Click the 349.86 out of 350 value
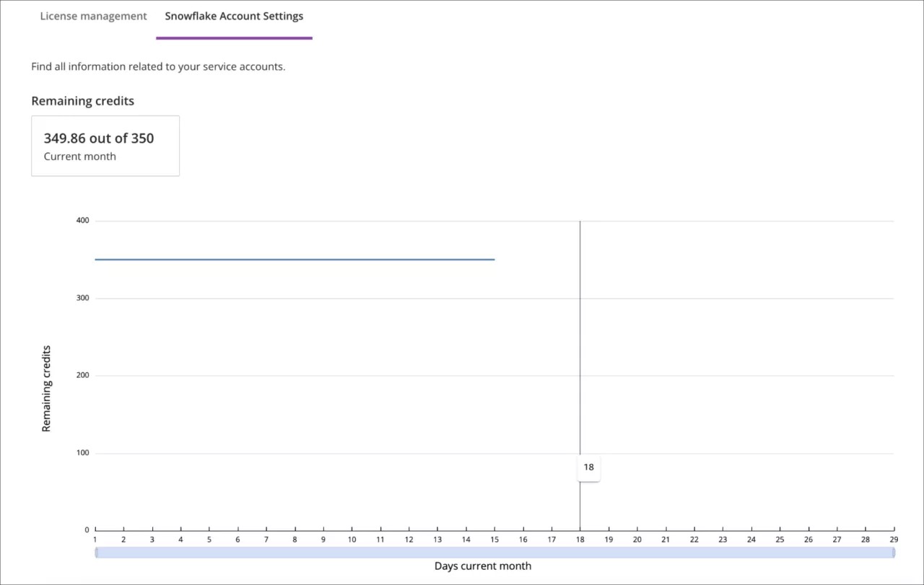924x585 pixels. [x=99, y=138]
